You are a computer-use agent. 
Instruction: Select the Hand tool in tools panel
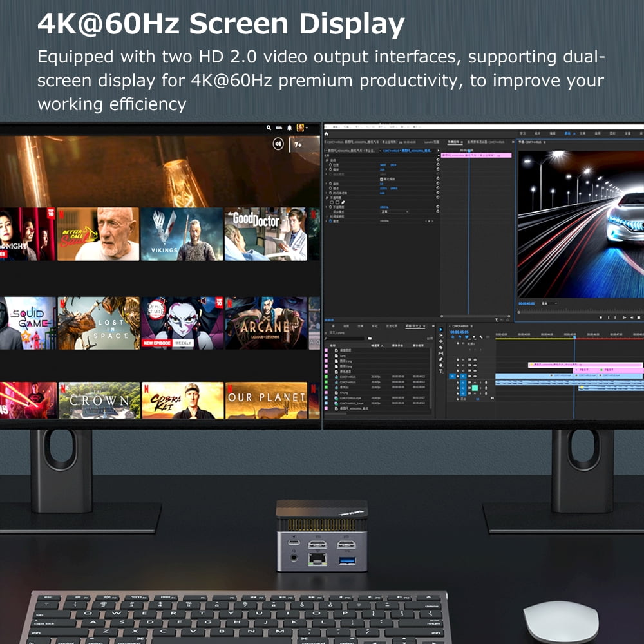[440, 365]
